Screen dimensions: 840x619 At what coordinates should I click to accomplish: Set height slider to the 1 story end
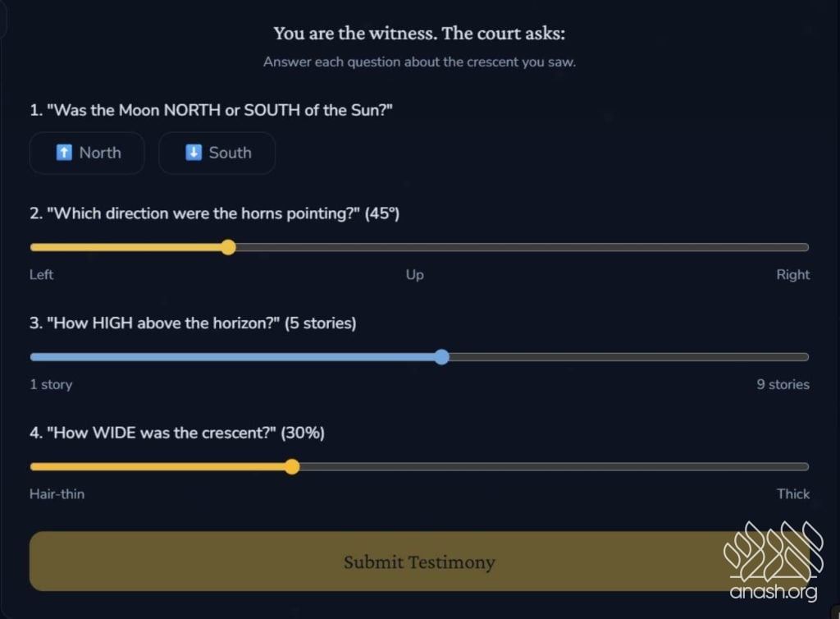click(32, 357)
